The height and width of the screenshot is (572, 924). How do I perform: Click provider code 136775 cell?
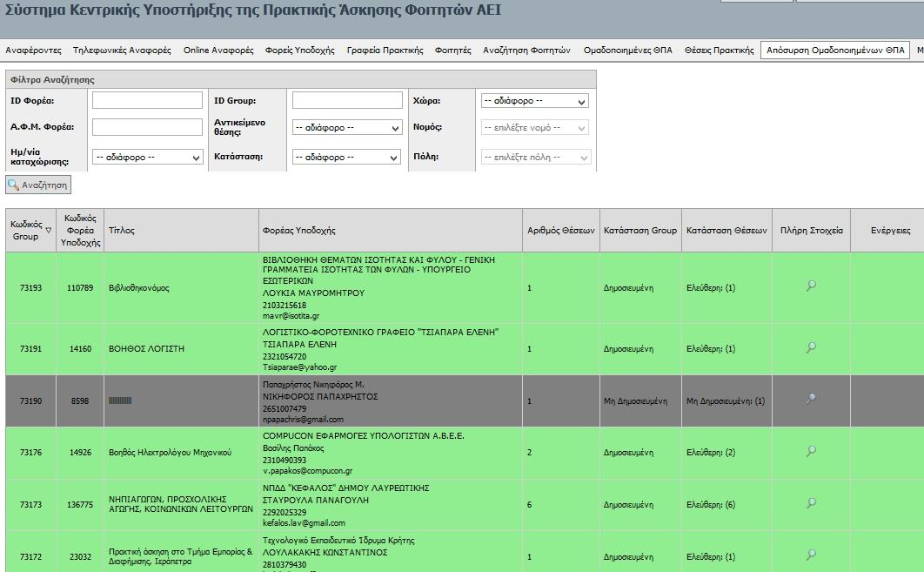[80, 505]
